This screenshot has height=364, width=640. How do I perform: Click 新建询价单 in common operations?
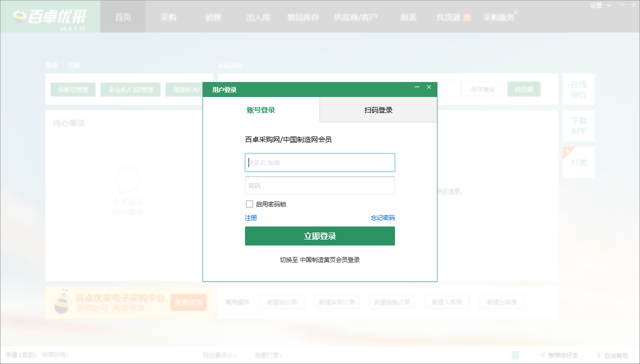tap(282, 302)
